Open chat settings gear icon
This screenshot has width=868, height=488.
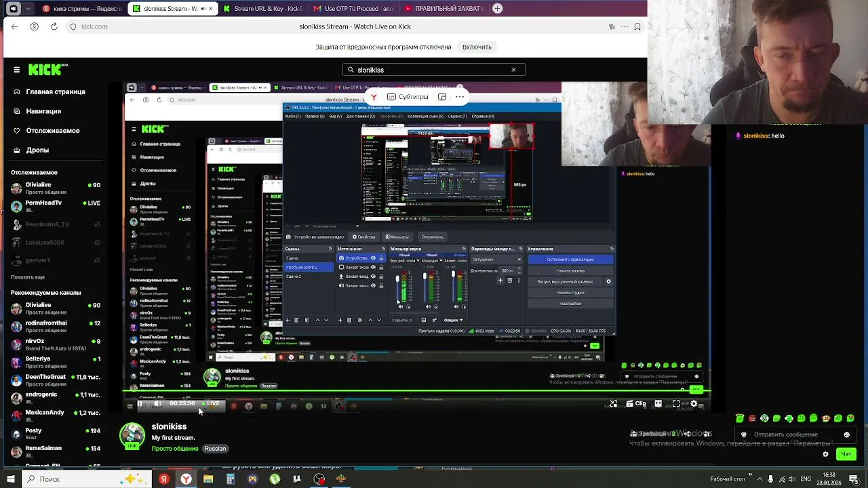point(825,454)
